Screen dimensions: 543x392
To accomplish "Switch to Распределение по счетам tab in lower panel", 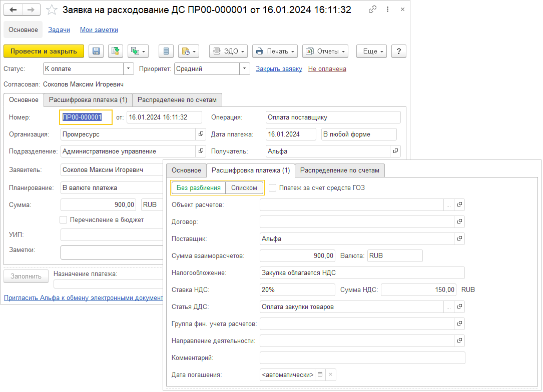I will 340,170.
